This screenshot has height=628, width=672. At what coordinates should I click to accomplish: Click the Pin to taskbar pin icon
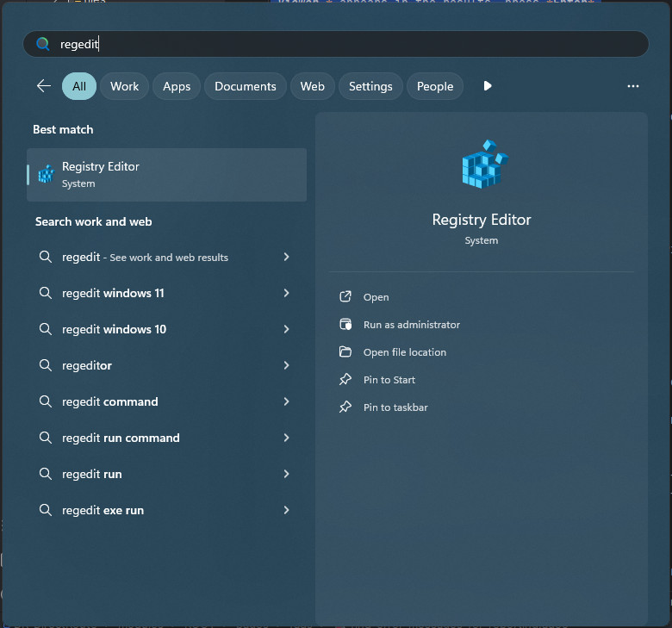345,407
